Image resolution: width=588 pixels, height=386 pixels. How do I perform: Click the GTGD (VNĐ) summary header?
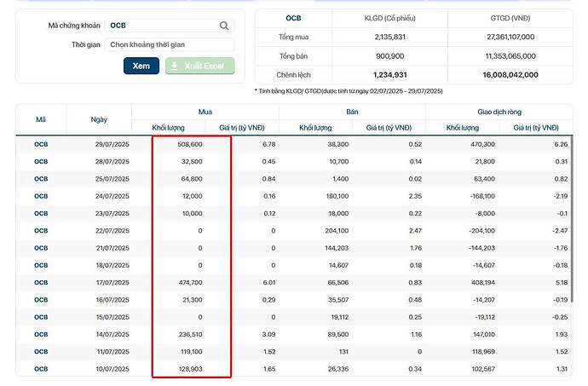point(514,17)
